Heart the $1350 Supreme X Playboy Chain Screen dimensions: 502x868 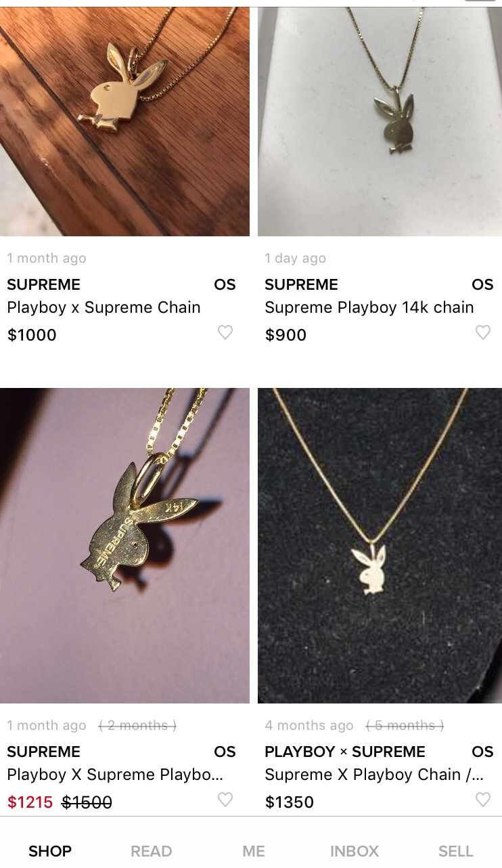tap(483, 800)
